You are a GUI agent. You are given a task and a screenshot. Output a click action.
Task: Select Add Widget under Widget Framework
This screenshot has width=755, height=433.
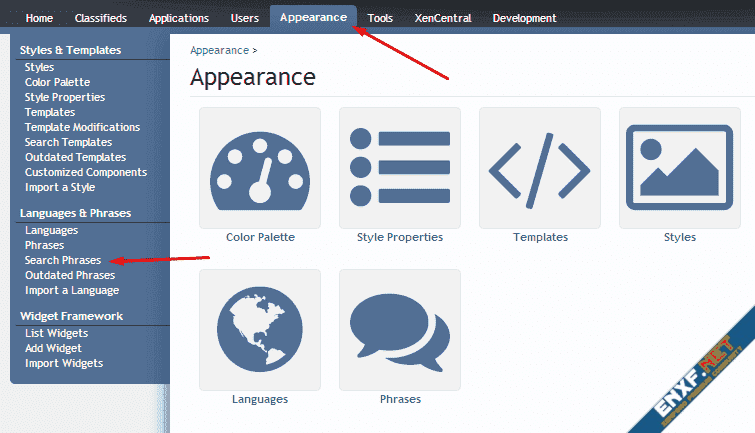53,348
